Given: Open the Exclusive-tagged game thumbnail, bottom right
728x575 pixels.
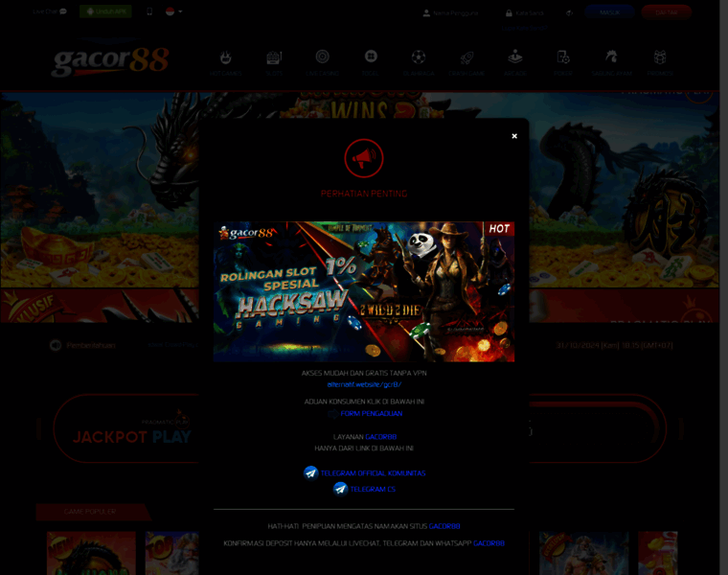Looking at the screenshot, I should [x=583, y=553].
